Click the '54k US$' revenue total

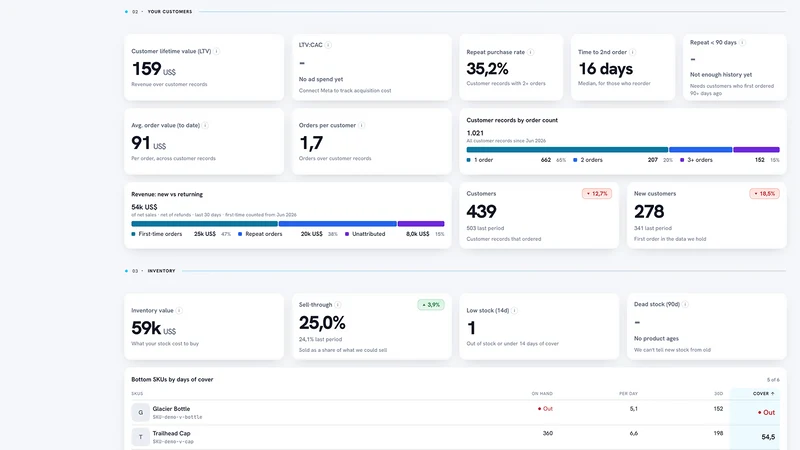click(144, 207)
